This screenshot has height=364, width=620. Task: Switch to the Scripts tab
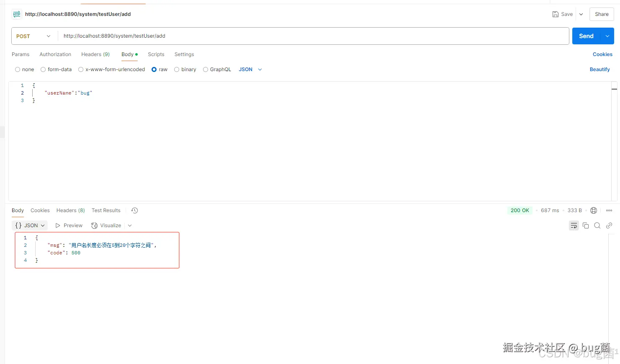click(156, 54)
